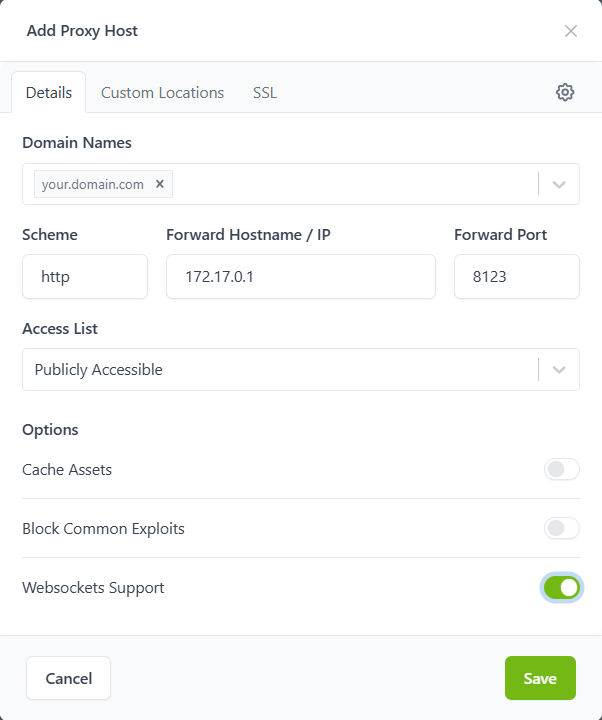The width and height of the screenshot is (602, 720).
Task: Expand the Domain Names dropdown arrow
Action: [559, 184]
